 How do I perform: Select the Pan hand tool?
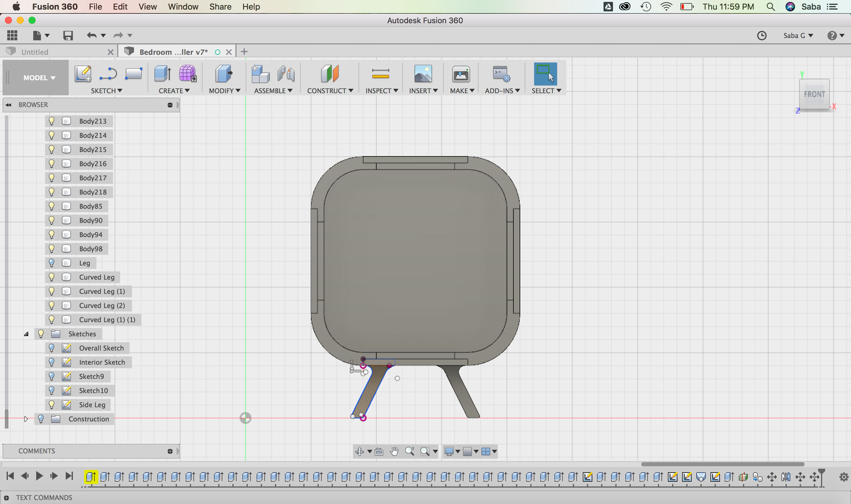394,451
